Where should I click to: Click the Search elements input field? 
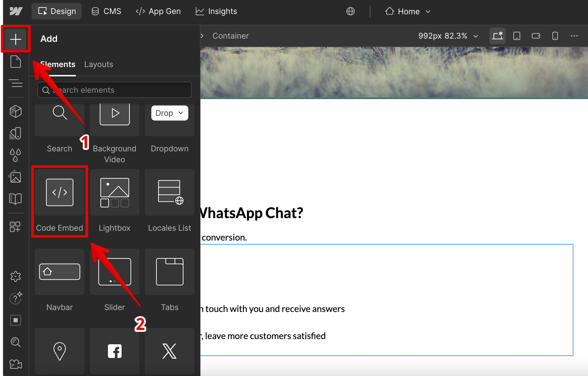(114, 90)
